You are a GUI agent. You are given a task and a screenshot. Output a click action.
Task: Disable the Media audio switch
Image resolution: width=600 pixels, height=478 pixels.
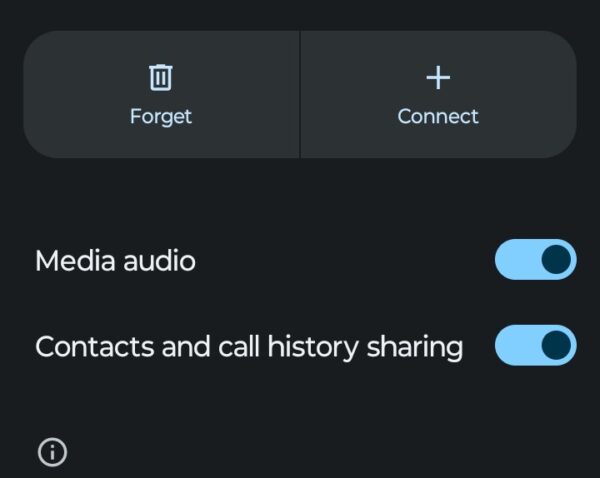pyautogui.click(x=535, y=260)
